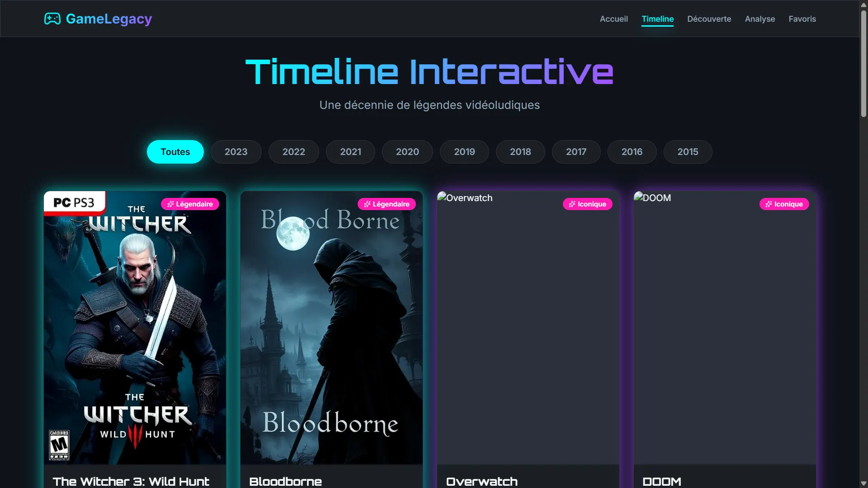Activate the 2015 year filter
868x488 pixels.
pos(688,152)
